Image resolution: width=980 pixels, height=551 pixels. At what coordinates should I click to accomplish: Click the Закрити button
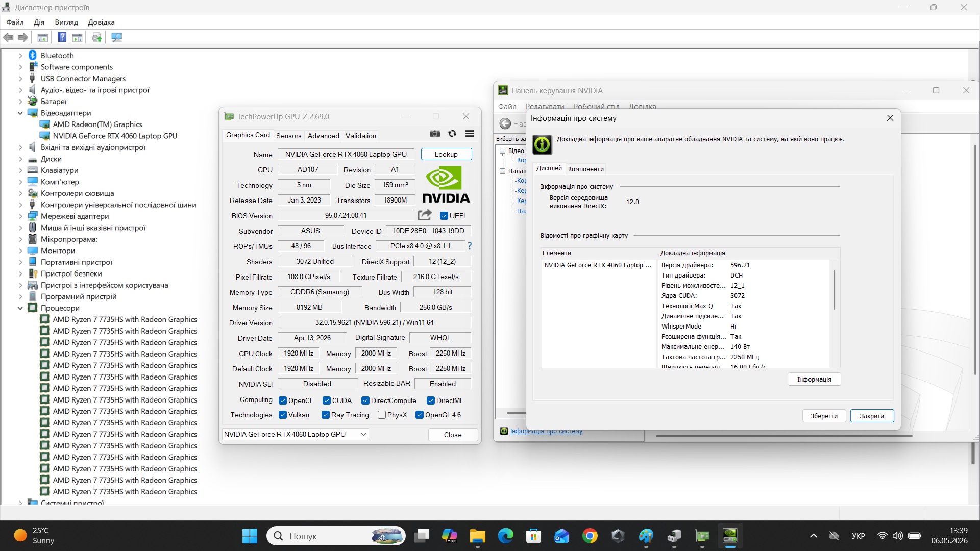[x=872, y=416]
